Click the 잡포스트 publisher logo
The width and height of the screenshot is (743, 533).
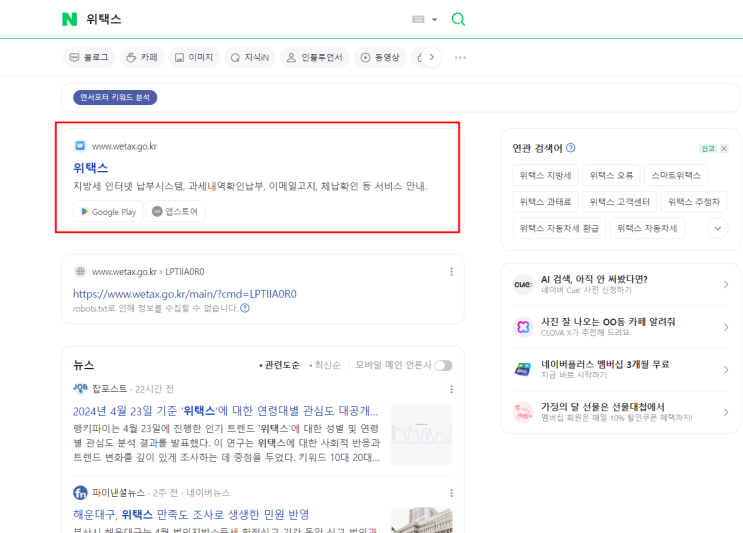pyautogui.click(x=80, y=388)
